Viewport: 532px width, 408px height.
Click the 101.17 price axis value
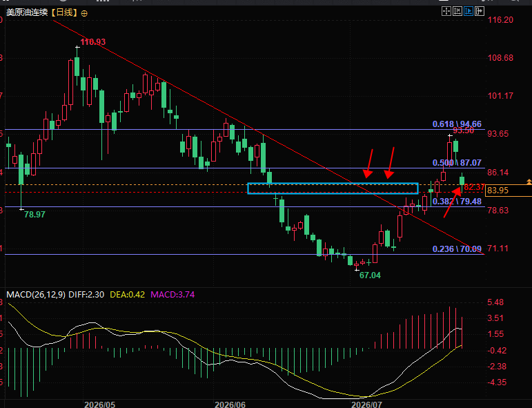pos(500,96)
